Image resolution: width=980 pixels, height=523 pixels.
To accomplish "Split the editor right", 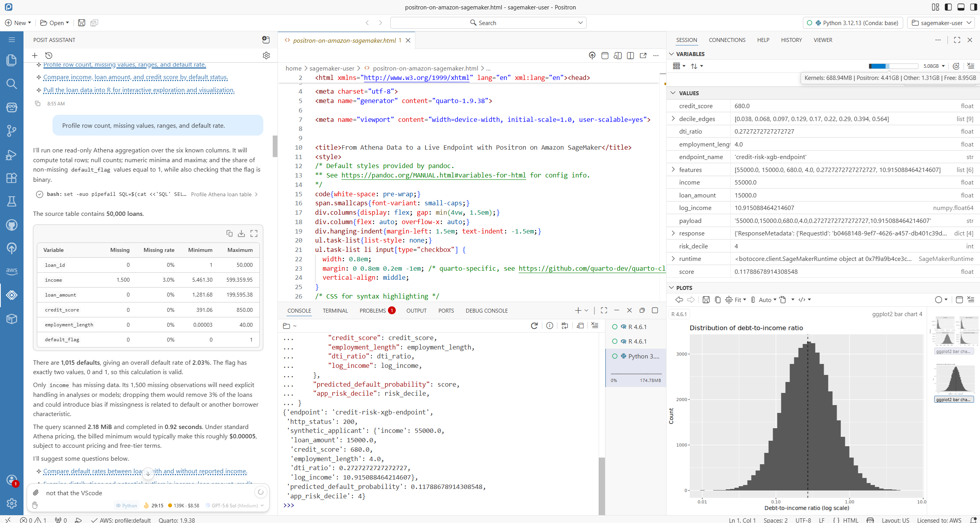I will [x=630, y=56].
